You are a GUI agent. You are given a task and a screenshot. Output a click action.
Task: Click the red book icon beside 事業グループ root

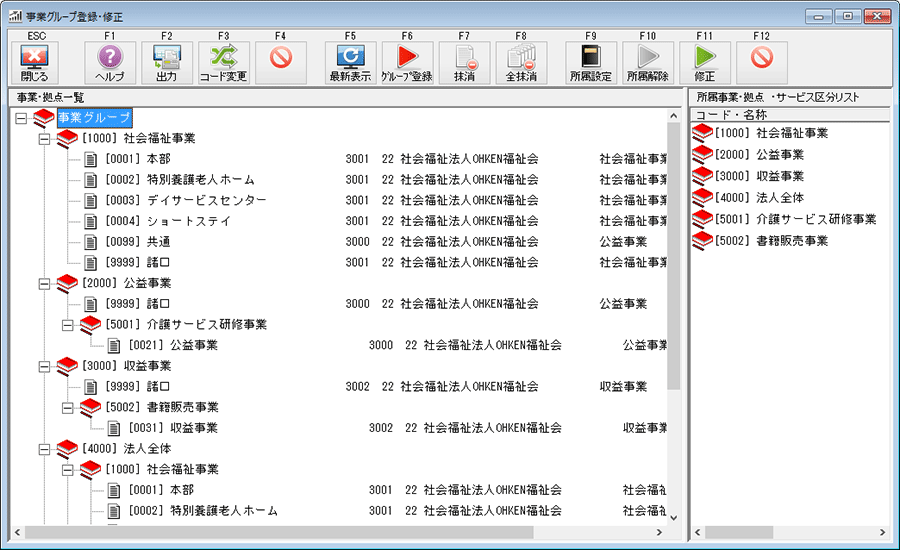(x=44, y=118)
